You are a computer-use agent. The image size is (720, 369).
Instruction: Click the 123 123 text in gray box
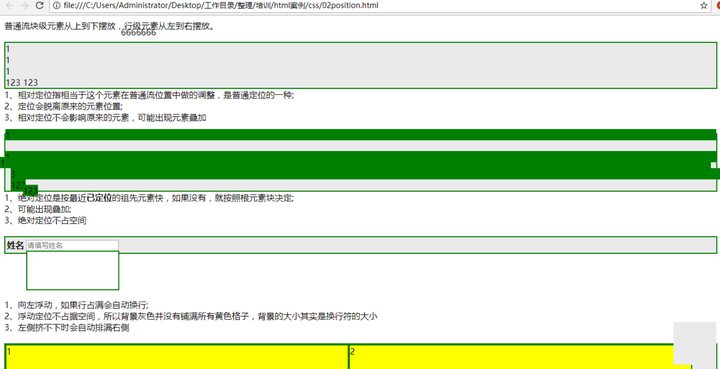tap(22, 83)
